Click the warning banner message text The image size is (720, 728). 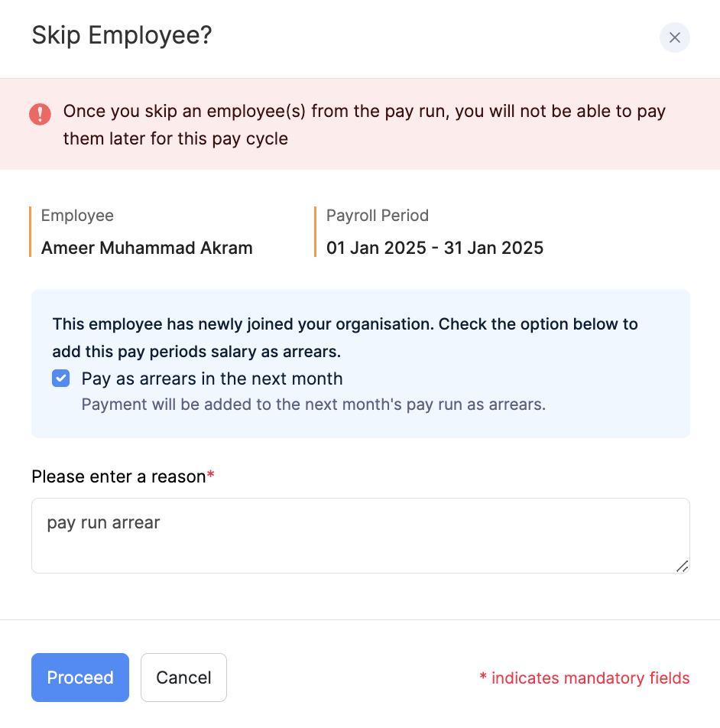tap(365, 125)
